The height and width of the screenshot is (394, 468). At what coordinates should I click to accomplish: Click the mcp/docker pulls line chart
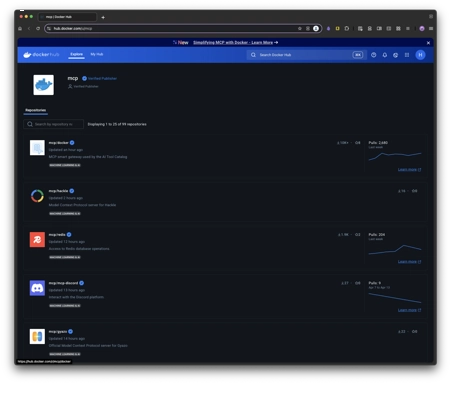(x=395, y=156)
